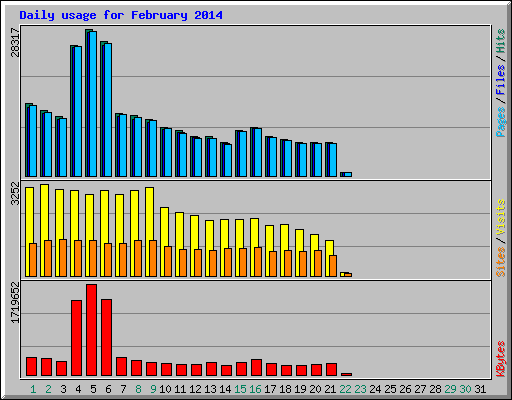
Task: Click the KBytes legend label
Action: 500,359
